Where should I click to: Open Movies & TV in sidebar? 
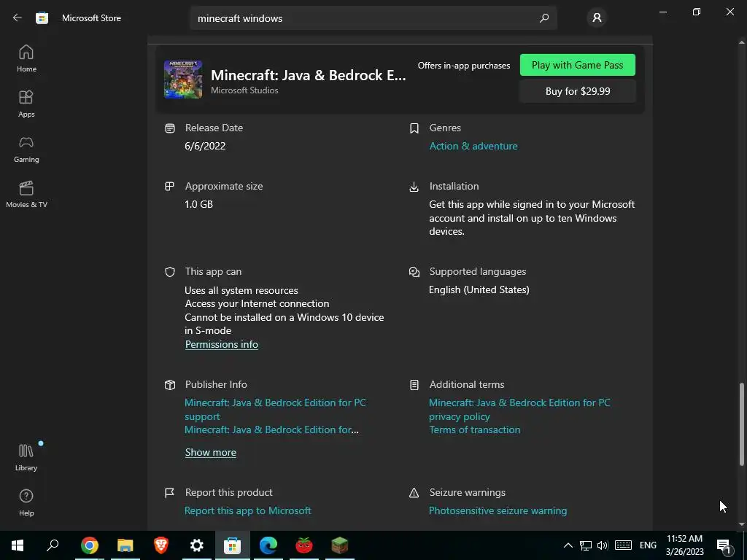(26, 194)
